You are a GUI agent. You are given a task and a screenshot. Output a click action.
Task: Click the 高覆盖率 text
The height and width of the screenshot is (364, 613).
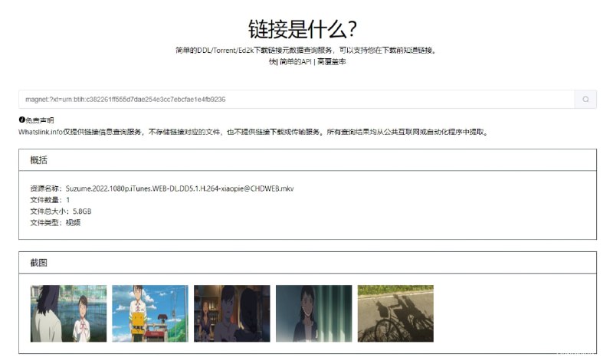tap(331, 61)
